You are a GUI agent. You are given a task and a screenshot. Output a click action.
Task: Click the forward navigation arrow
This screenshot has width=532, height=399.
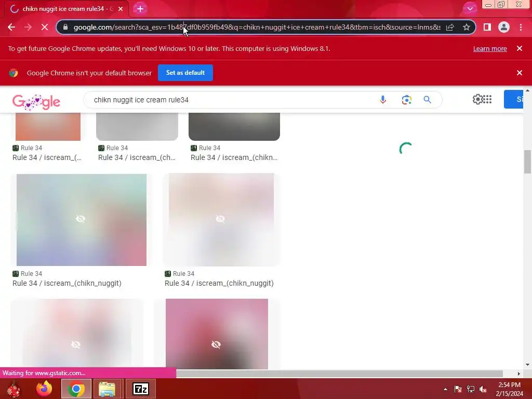click(x=28, y=27)
